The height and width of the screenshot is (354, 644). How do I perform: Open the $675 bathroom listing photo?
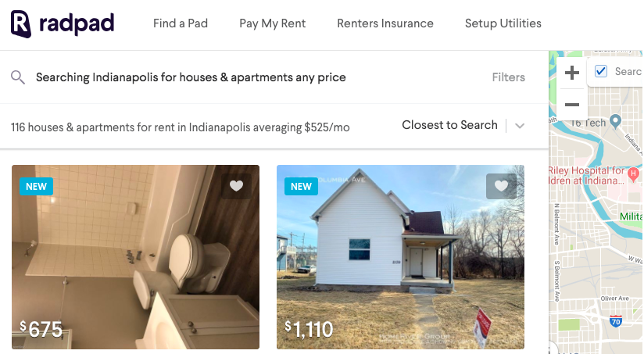pos(135,257)
